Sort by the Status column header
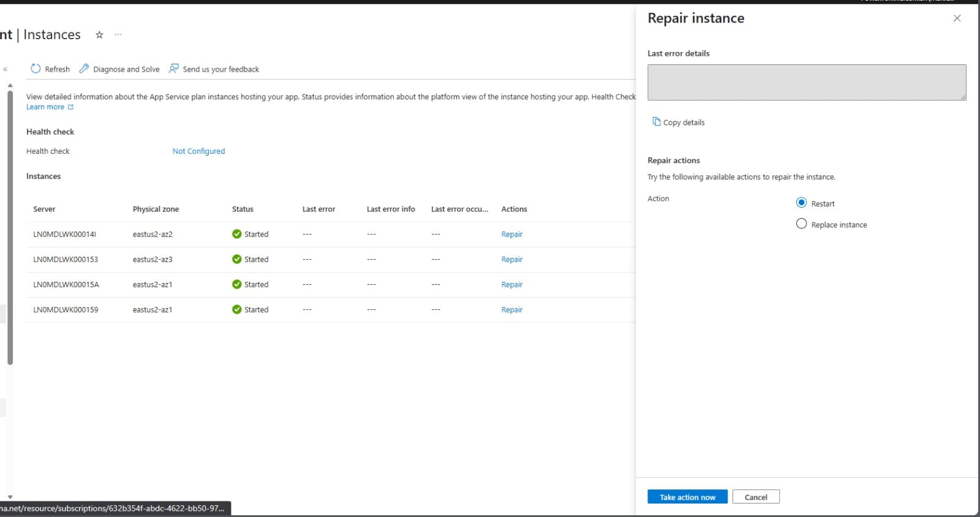This screenshot has height=517, width=980. [x=243, y=209]
